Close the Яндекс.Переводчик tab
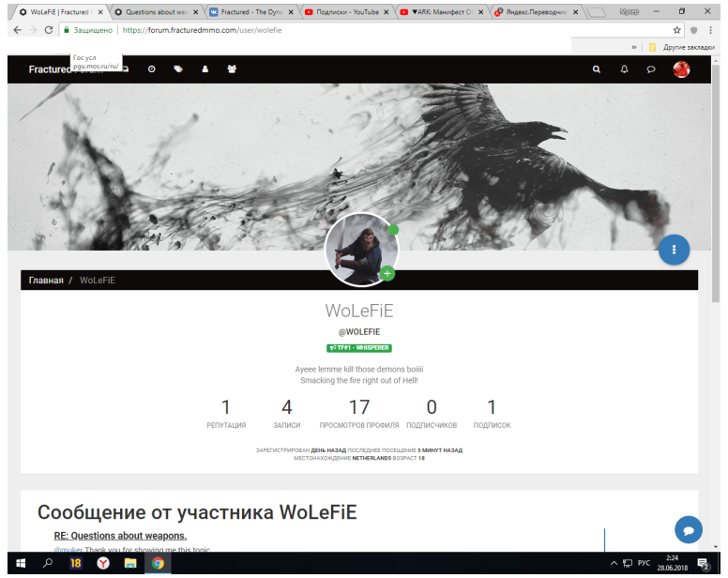This screenshot has width=728, height=578. pyautogui.click(x=575, y=12)
